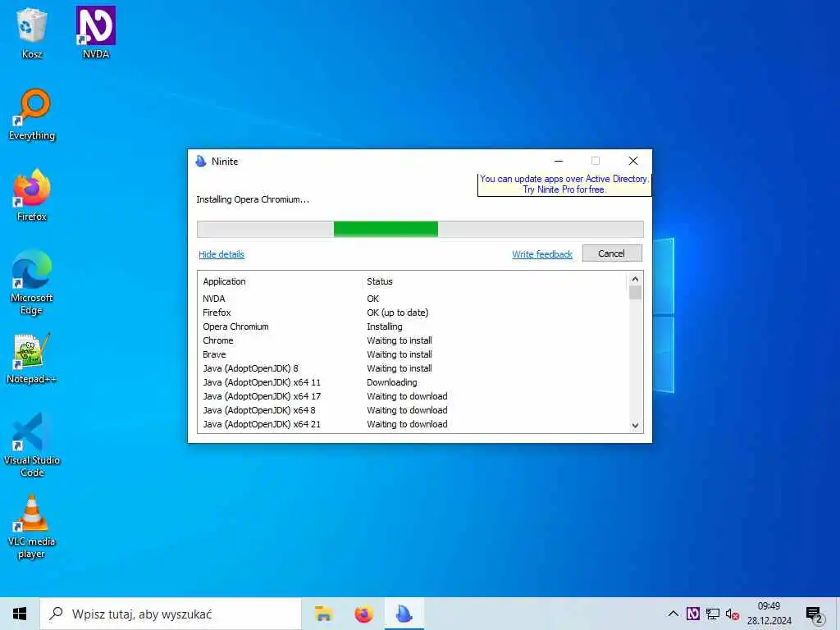The image size is (840, 630).
Task: Select the NVDA row in the list
Action: [412, 299]
